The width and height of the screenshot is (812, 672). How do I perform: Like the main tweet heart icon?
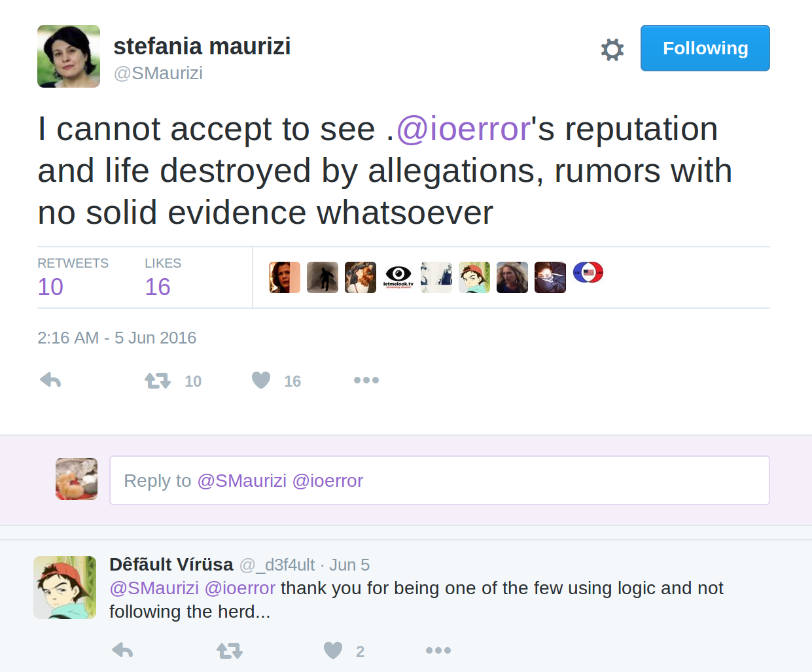[261, 380]
